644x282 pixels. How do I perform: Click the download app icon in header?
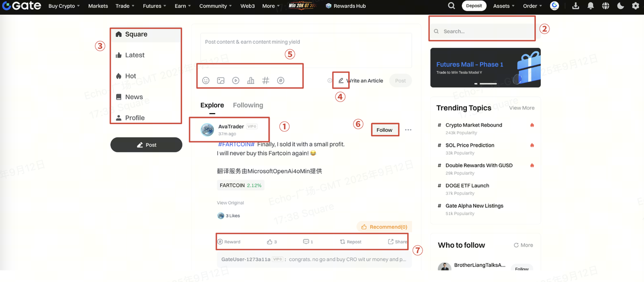576,6
